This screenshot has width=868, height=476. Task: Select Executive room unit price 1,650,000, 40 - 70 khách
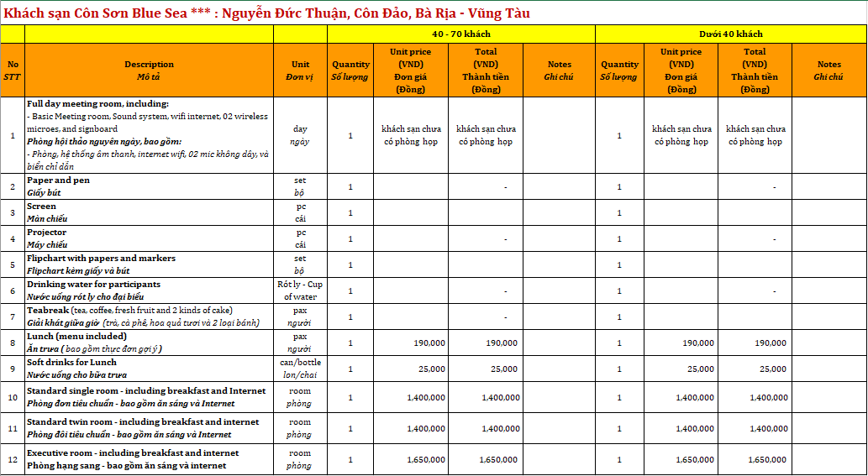pyautogui.click(x=411, y=459)
